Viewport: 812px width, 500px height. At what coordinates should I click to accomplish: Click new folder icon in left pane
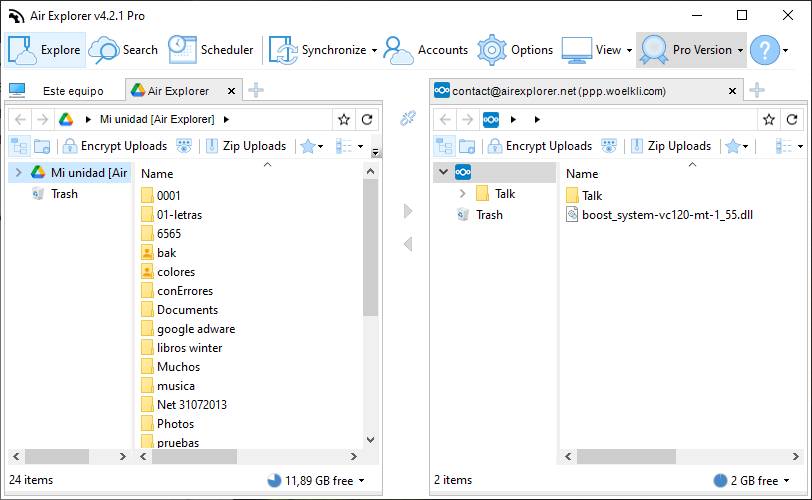click(x=42, y=146)
